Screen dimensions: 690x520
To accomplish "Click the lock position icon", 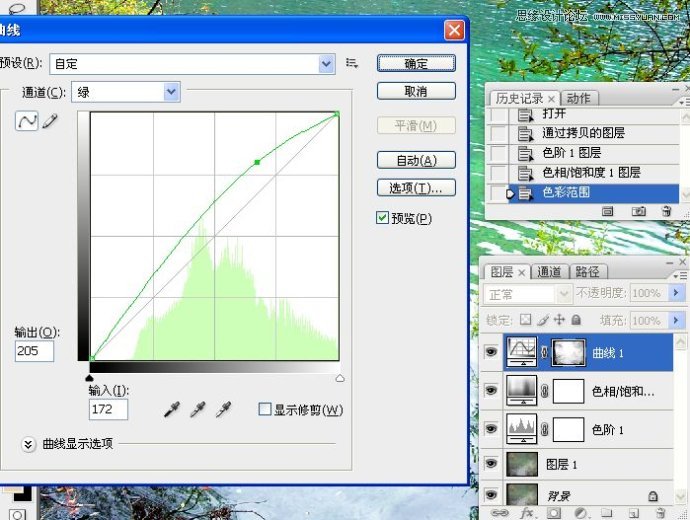I will point(559,319).
